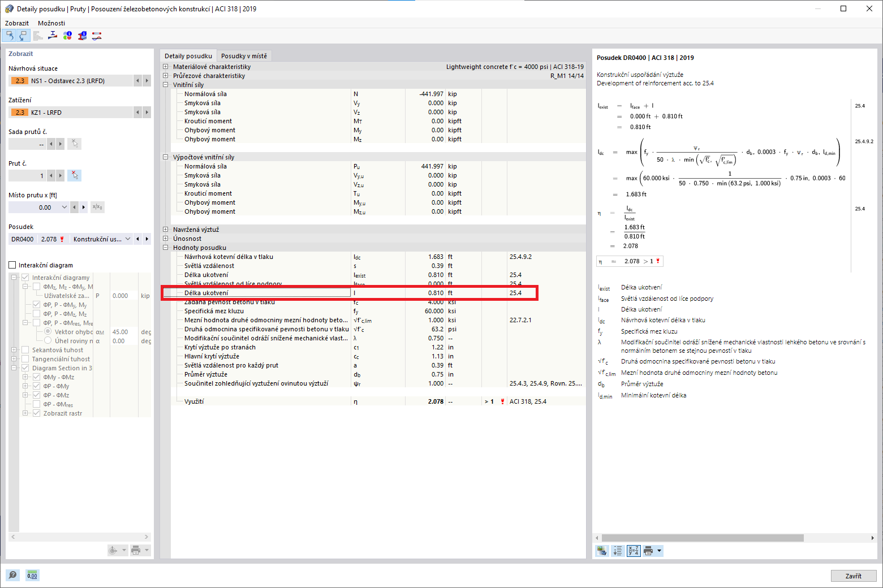The width and height of the screenshot is (883, 588).
Task: Enable the Zobrazit rastr checkbox
Action: point(37,413)
